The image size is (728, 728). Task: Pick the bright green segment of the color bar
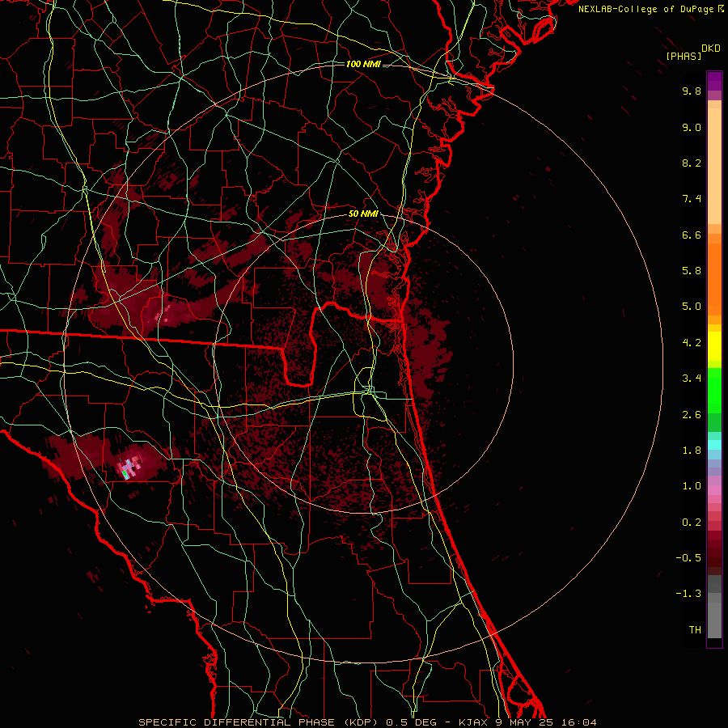click(714, 390)
